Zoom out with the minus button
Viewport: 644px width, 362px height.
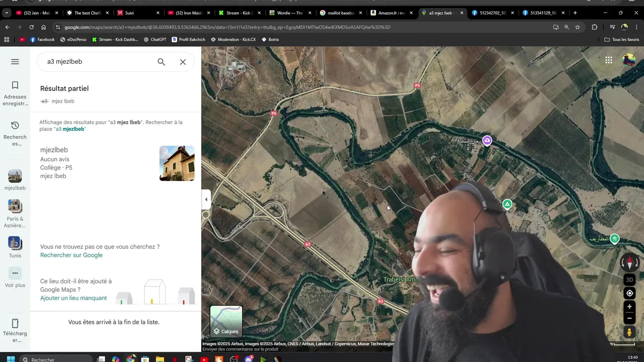click(x=629, y=318)
